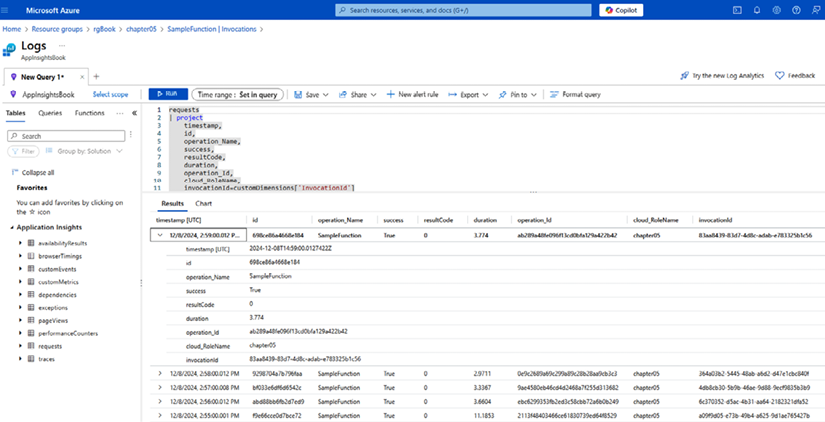
Task: Expand the 2:57:00.008 PM row
Action: coord(160,388)
